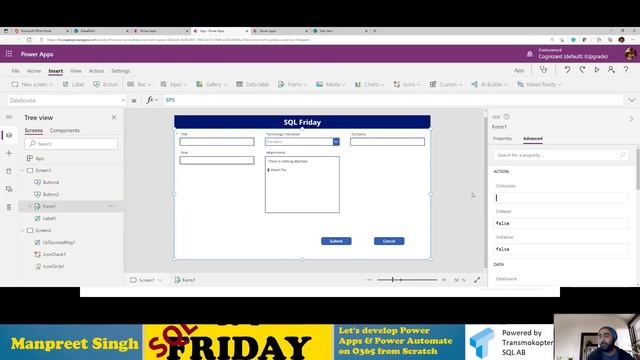Open the Home ribbon tab

(34, 71)
